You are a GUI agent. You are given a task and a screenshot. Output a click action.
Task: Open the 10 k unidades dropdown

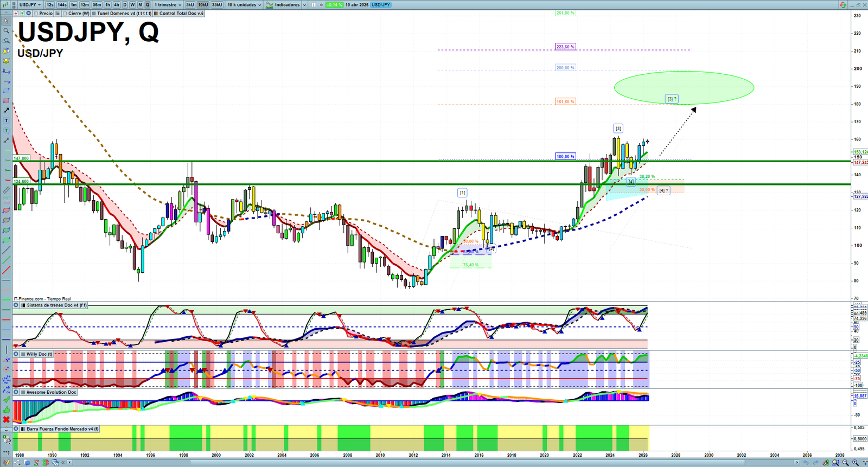click(x=244, y=5)
